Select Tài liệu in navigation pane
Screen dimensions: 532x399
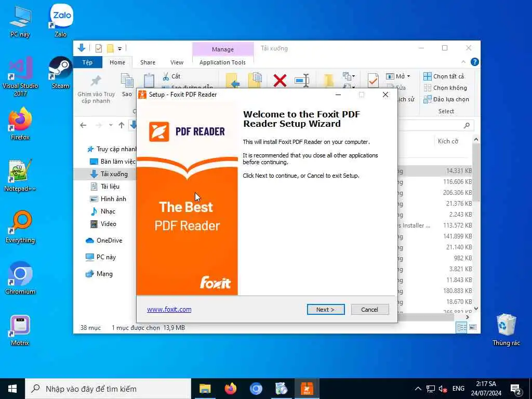105,187
